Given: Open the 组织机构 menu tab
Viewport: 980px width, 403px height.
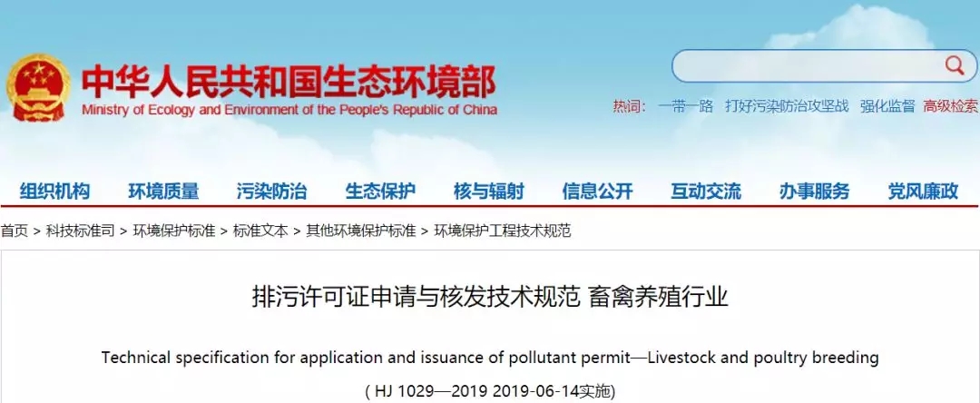Looking at the screenshot, I should tap(54, 192).
